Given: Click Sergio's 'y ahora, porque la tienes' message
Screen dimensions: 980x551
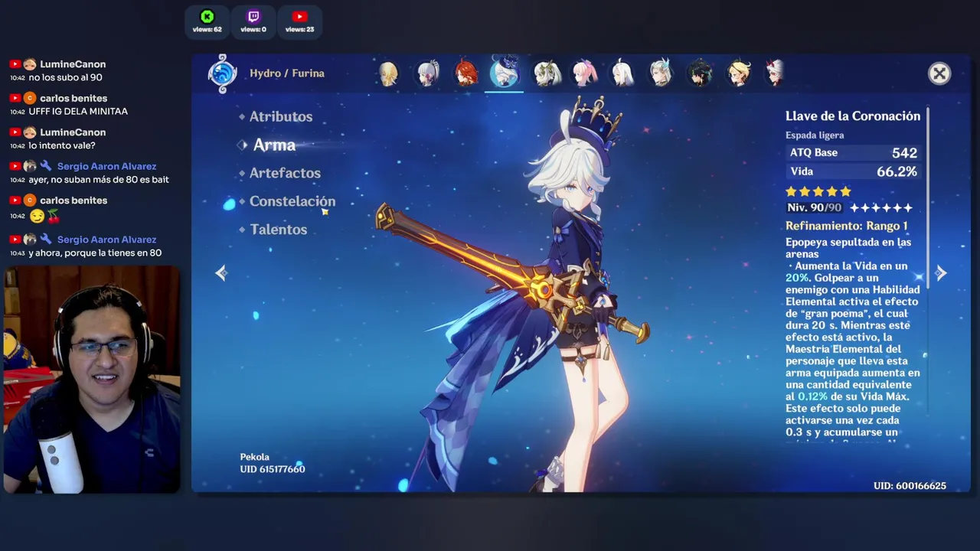Looking at the screenshot, I should coord(95,253).
